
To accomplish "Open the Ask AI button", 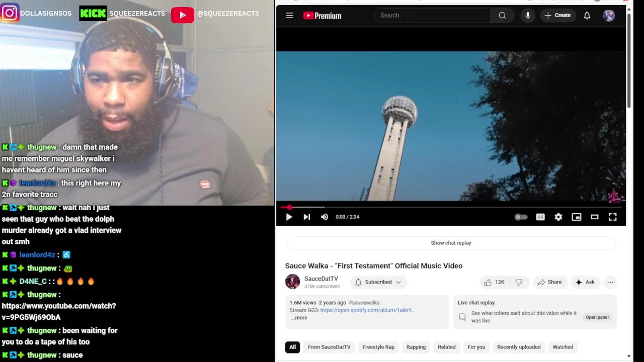I will 585,283.
